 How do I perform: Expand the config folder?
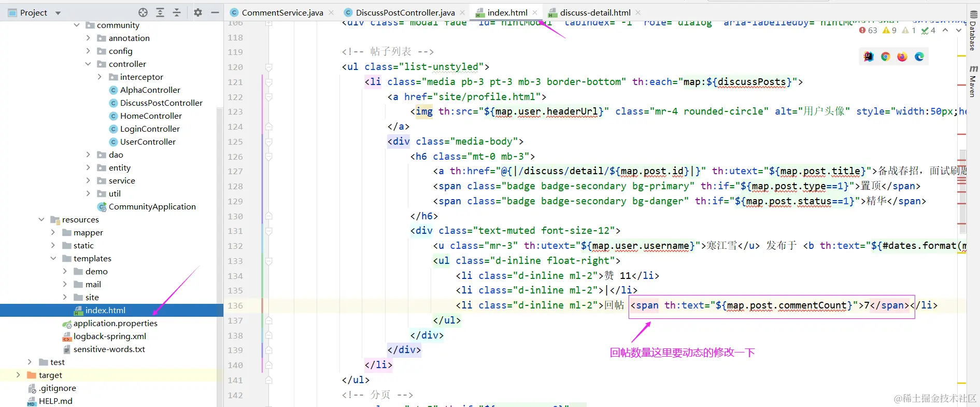[x=88, y=51]
